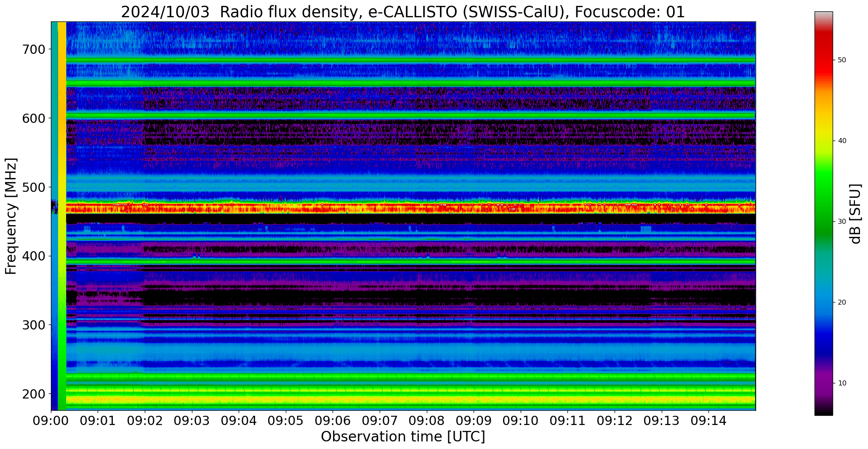Click the black band near 450 MHz
Screen dimensions: 868x449
pyautogui.click(x=410, y=219)
